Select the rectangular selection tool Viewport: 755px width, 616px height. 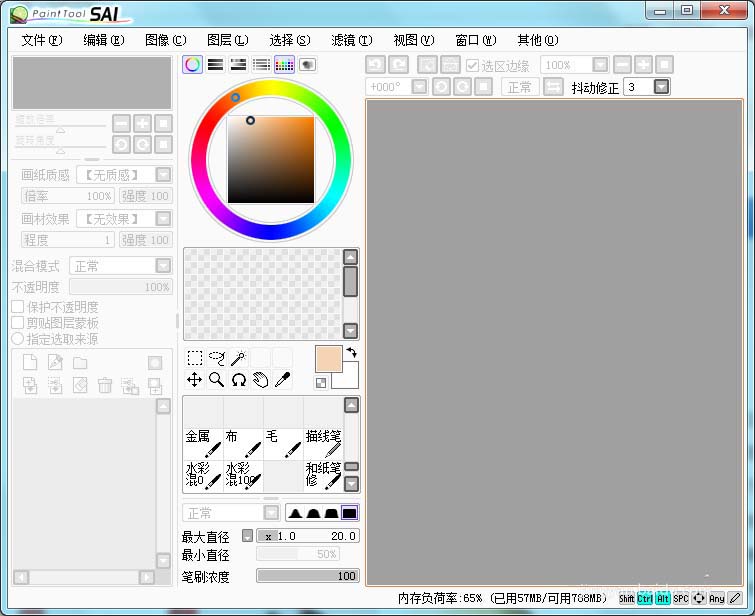coord(195,358)
